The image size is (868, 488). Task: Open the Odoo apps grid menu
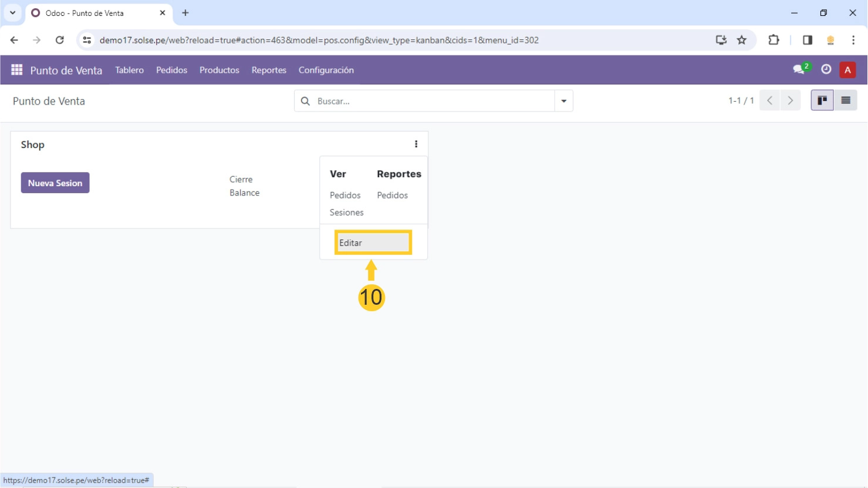coord(16,70)
